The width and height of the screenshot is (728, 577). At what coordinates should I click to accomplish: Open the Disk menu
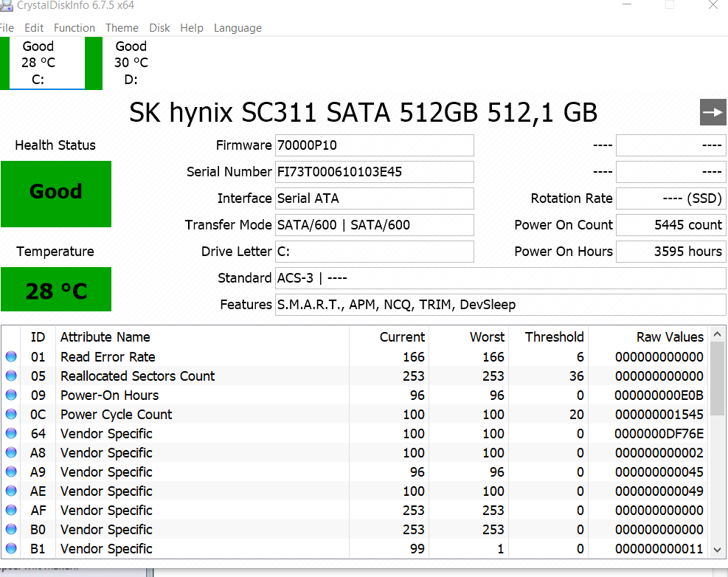[x=159, y=28]
